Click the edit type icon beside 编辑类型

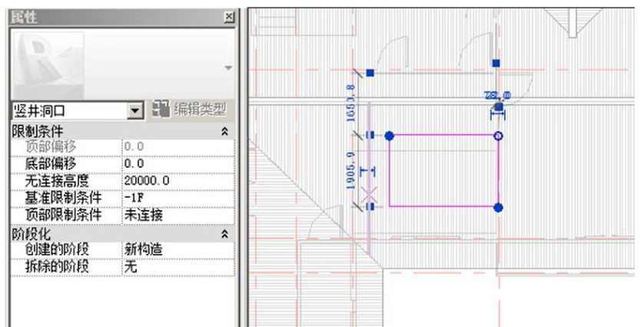pyautogui.click(x=161, y=110)
